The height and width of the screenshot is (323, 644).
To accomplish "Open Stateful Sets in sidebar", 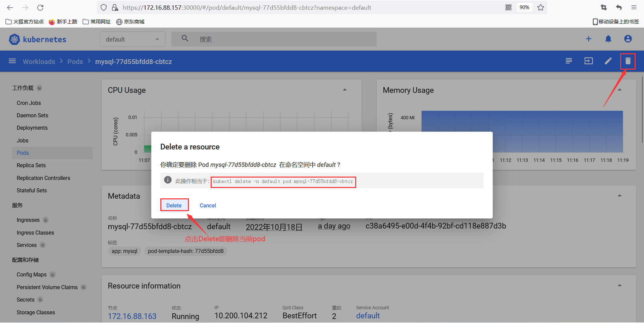I will tap(32, 190).
